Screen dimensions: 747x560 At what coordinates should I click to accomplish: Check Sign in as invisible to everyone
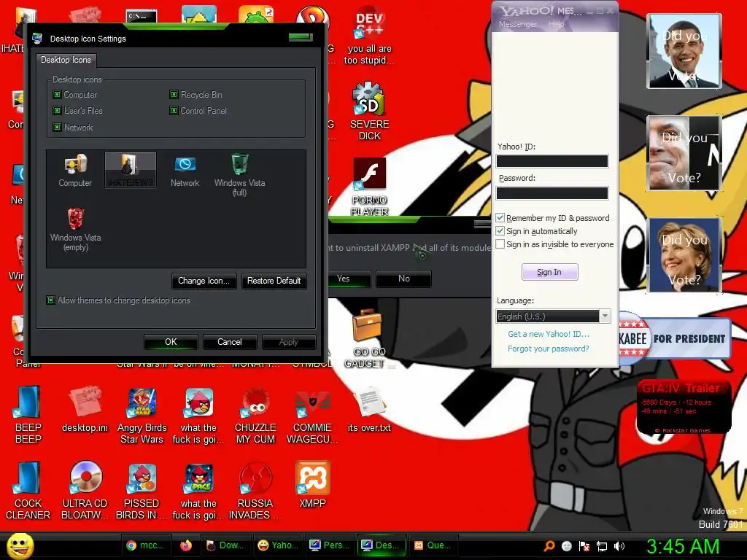500,244
